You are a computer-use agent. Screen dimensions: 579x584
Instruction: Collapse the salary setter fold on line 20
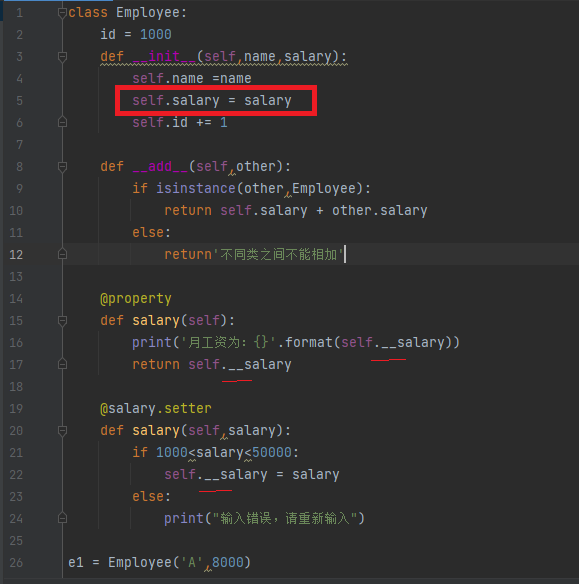click(x=62, y=431)
